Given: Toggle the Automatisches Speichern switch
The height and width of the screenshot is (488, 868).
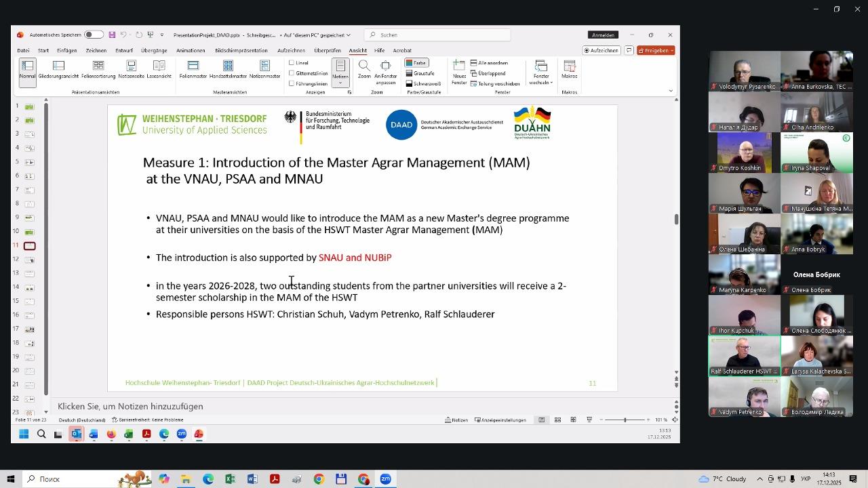Looking at the screenshot, I should 94,35.
